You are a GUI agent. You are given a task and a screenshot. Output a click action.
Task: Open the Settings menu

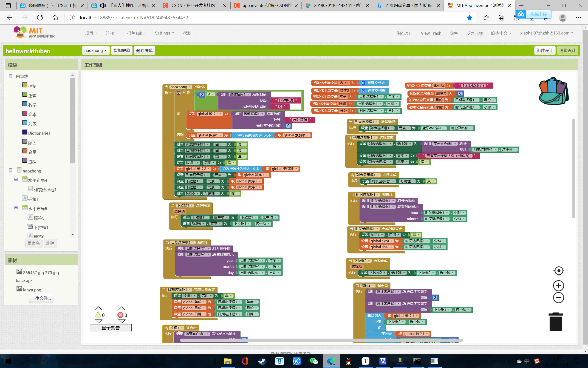pos(164,33)
